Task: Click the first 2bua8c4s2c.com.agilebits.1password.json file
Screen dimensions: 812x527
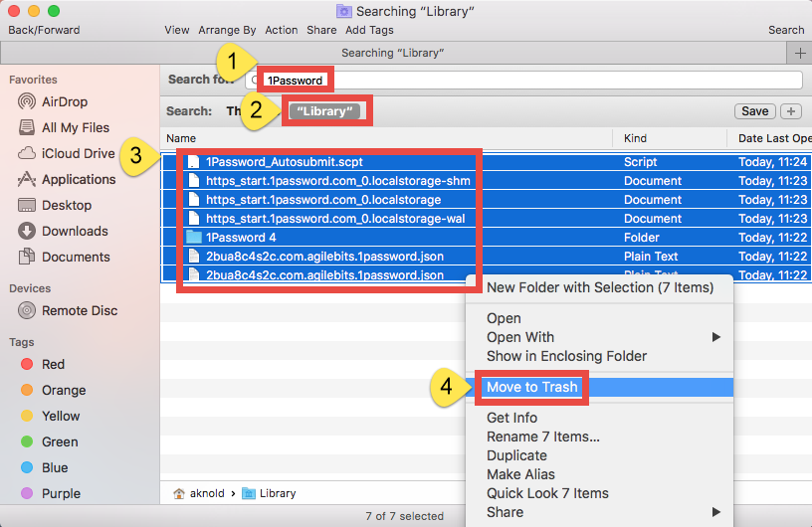Action: coord(324,257)
